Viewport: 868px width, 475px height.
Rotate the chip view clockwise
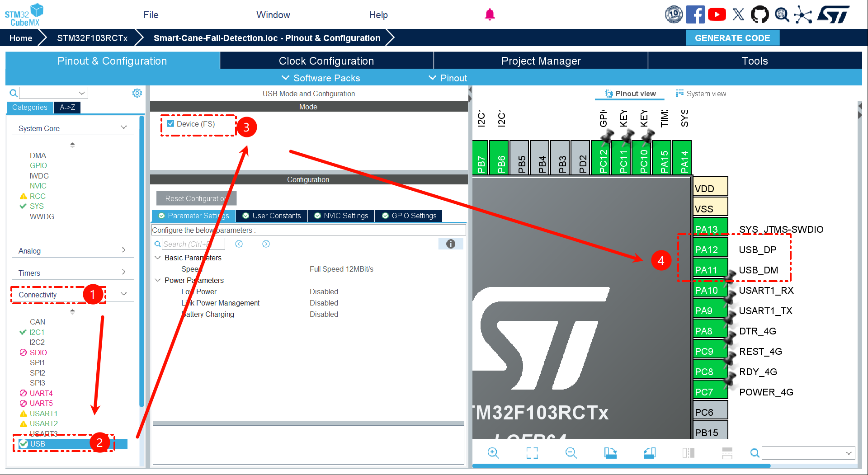pyautogui.click(x=610, y=453)
